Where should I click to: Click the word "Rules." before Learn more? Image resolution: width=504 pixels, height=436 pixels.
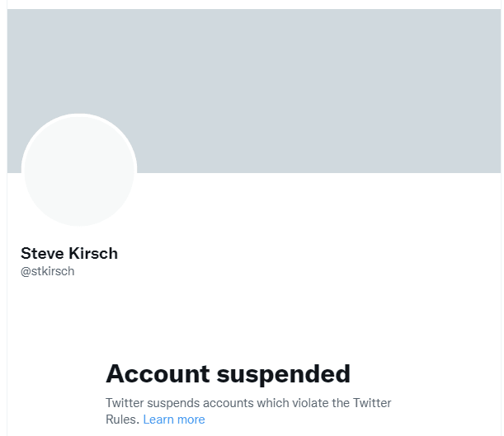pyautogui.click(x=122, y=420)
